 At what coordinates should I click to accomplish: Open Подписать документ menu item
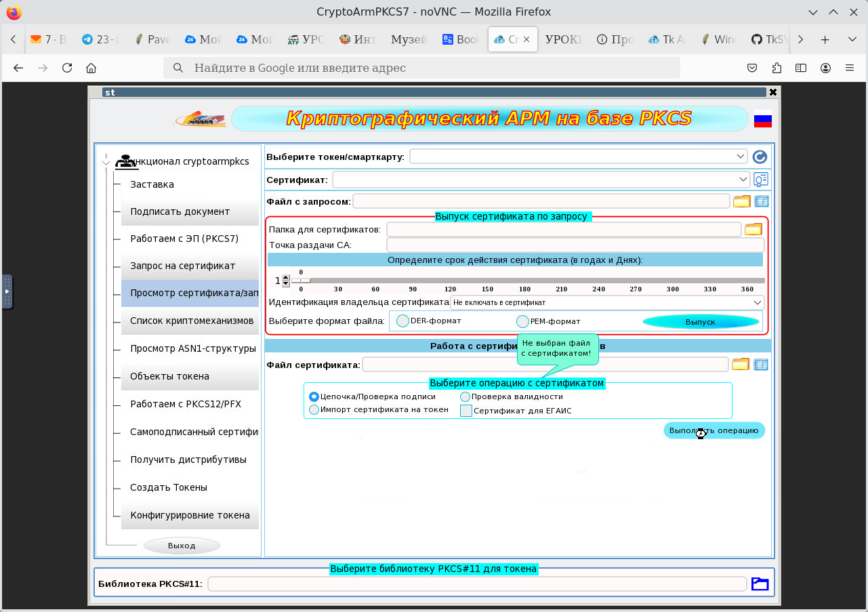(x=180, y=211)
